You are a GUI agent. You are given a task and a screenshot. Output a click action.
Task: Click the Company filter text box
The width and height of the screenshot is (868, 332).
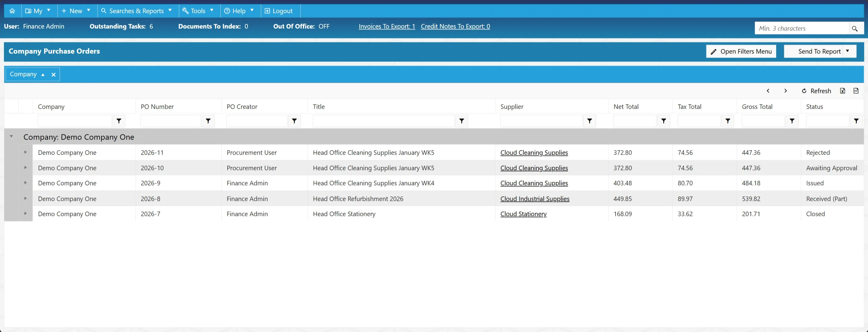click(x=75, y=121)
